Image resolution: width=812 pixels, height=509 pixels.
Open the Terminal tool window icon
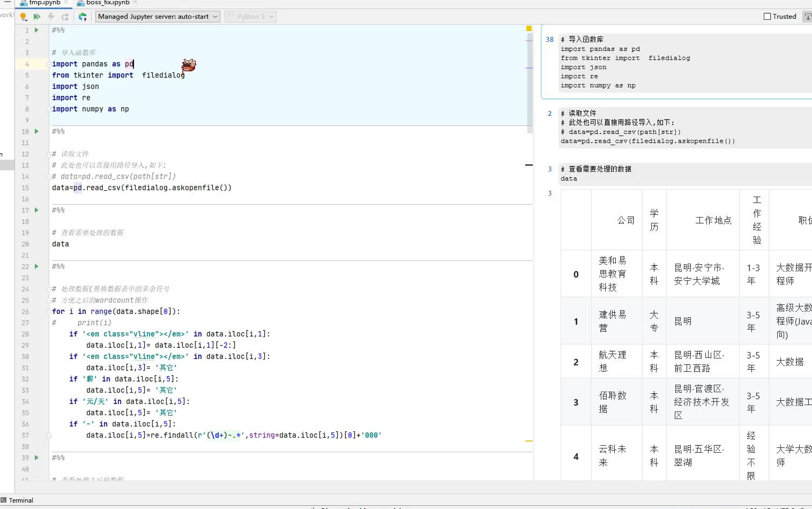[x=5, y=500]
